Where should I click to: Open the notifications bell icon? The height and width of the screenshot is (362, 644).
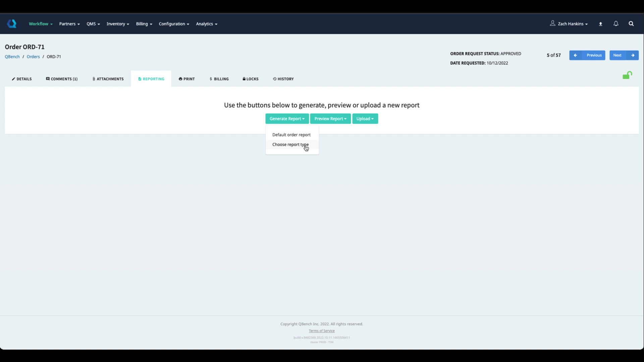(616, 24)
